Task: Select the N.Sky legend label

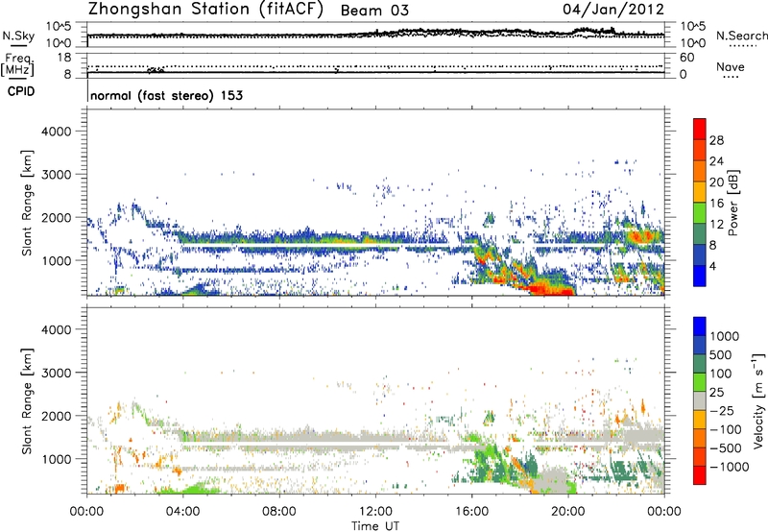Action: tap(18, 36)
